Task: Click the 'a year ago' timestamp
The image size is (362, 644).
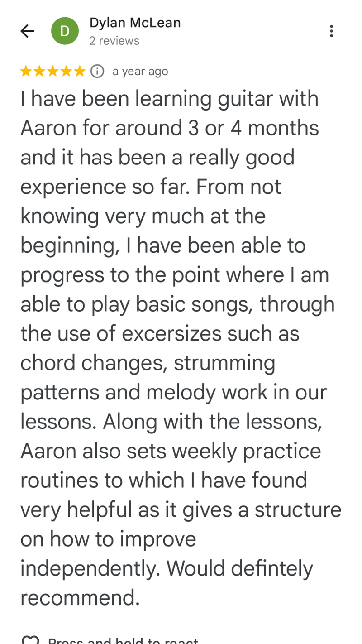Action: click(140, 71)
